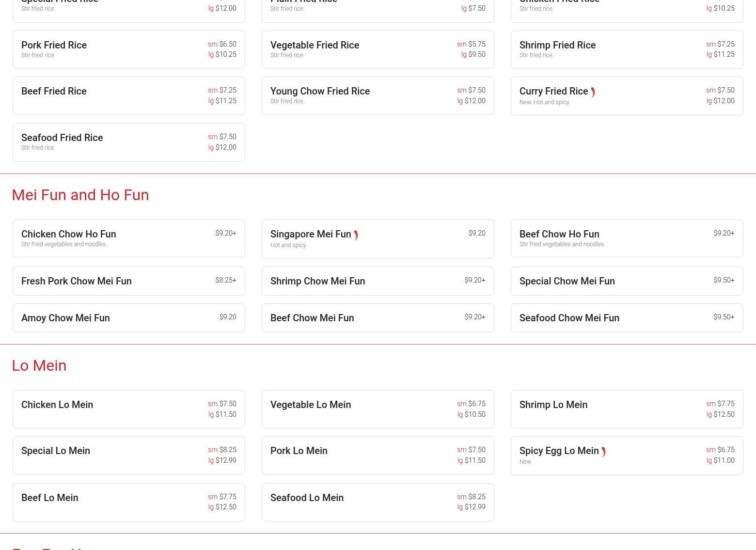Select Special Lo Mein
The width and height of the screenshot is (756, 550).
coord(56,451)
